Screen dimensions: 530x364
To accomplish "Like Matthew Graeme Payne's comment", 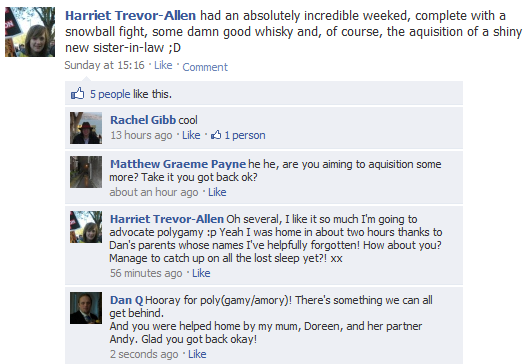I will tap(217, 192).
